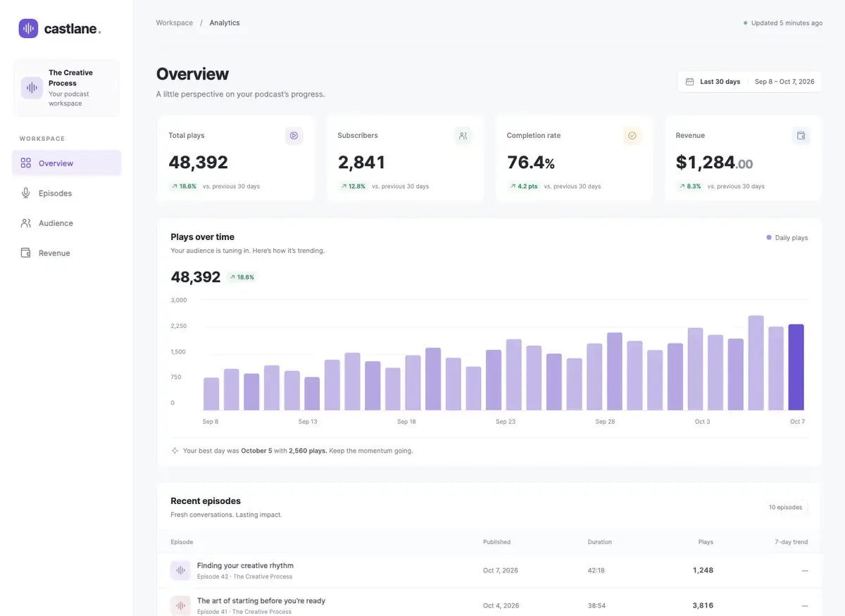Screen dimensions: 845x616
Task: Open The art of starting before you're ready
Action: [x=261, y=601]
